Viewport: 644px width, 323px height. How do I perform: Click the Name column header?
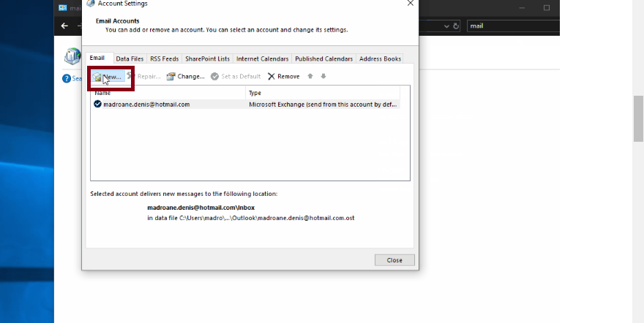point(168,93)
